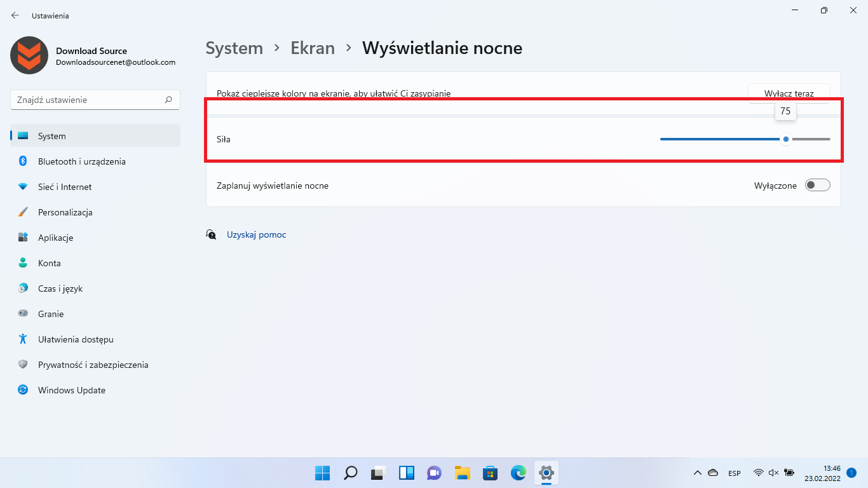868x488 pixels.
Task: Click the System monitor icon in sidebar
Action: [23, 136]
